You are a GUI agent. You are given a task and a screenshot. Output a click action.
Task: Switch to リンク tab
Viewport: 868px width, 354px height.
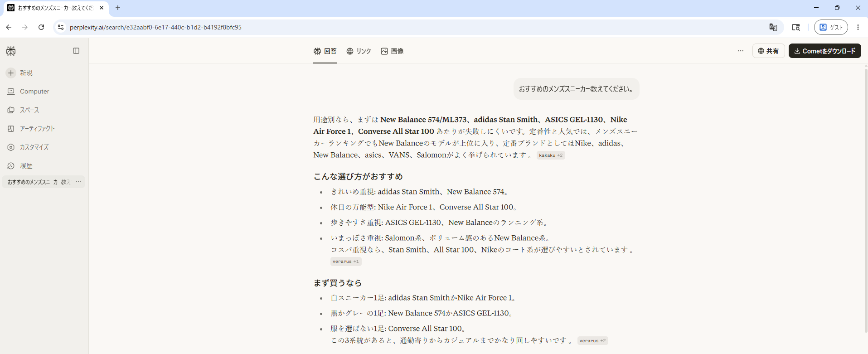tap(359, 51)
